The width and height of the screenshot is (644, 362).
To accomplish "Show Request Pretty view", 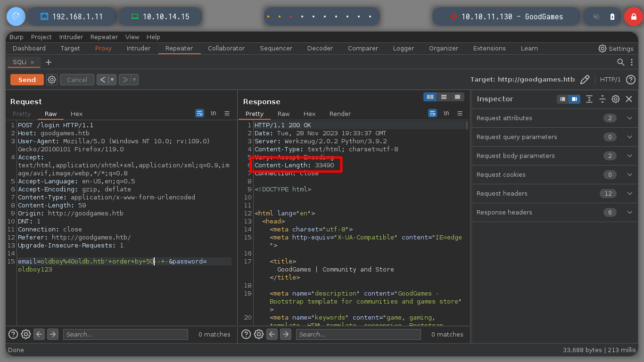I will 22,114.
